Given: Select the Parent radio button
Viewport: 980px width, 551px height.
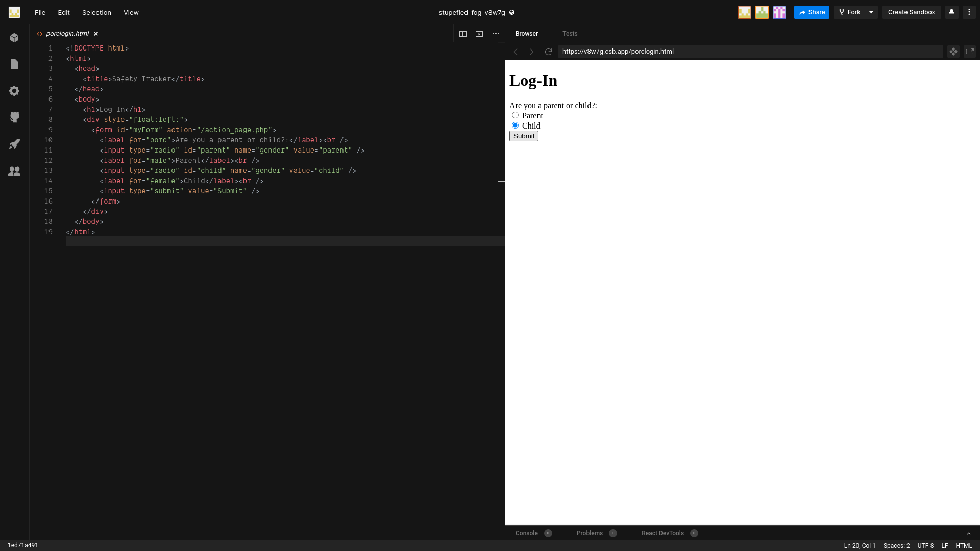Looking at the screenshot, I should (515, 115).
